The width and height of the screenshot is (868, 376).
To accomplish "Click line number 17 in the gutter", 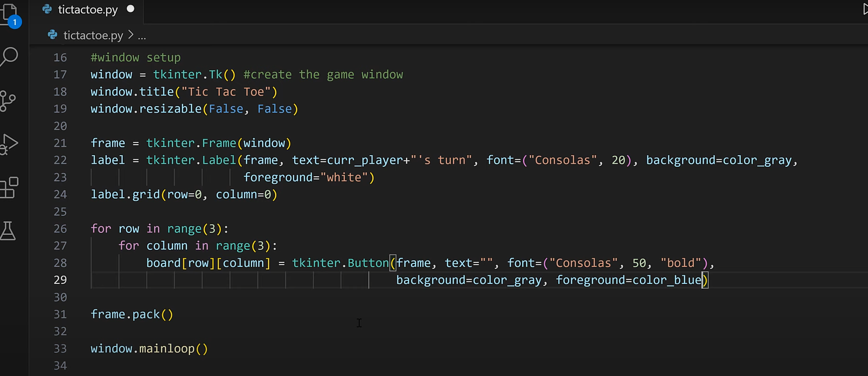I will coord(60,75).
